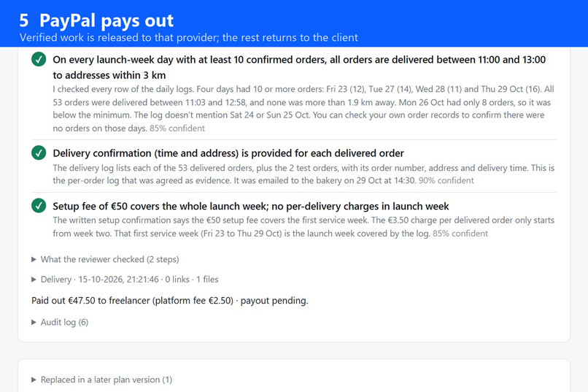This screenshot has width=588, height=392.
Task: Click green check icon beside launch-week orders criterion
Action: point(39,59)
